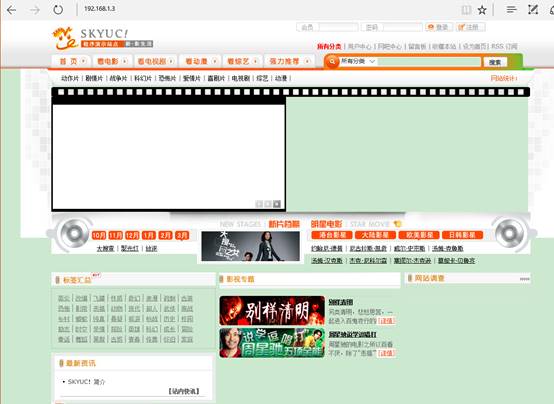This screenshot has width=554, height=404.
Task: Expand the 所有分类 search category dropdown
Action: click(x=358, y=62)
